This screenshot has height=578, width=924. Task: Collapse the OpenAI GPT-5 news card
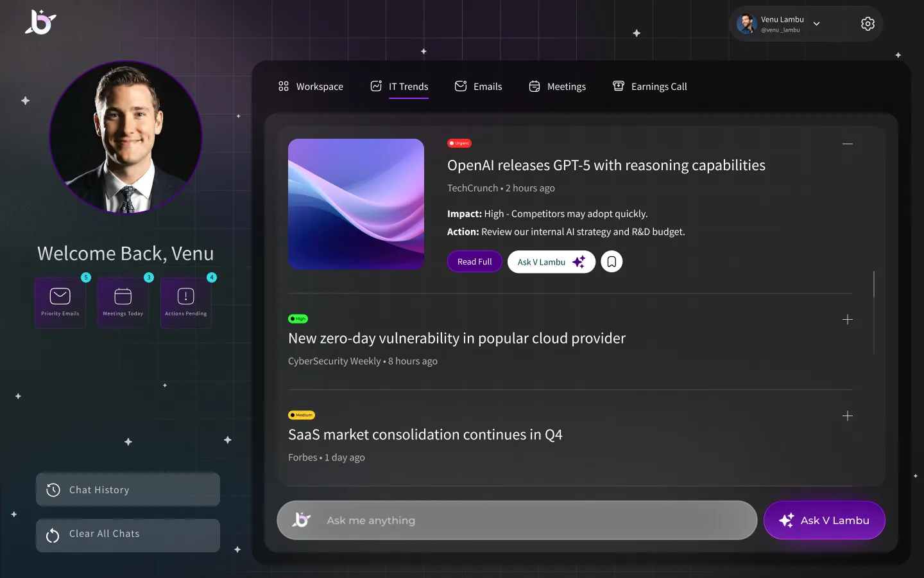click(848, 144)
